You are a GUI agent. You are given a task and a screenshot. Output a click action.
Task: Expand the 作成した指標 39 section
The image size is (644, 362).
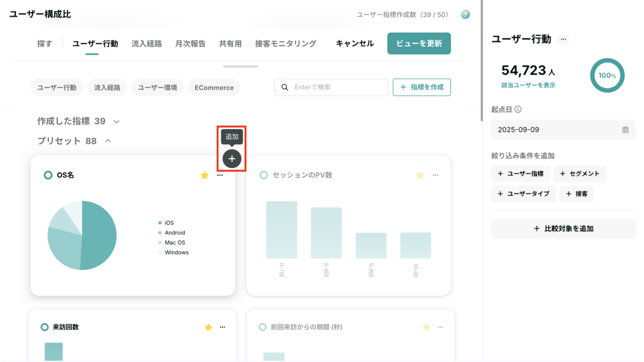pos(78,121)
